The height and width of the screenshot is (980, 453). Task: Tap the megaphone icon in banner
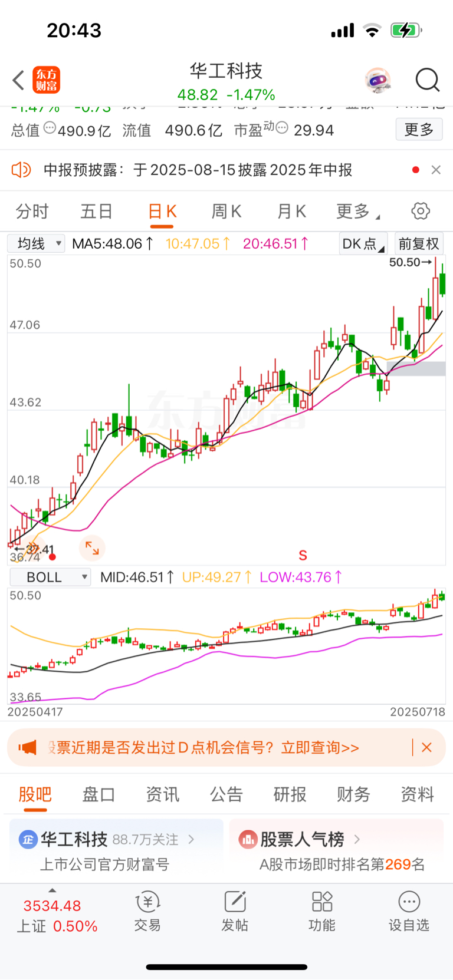27,748
